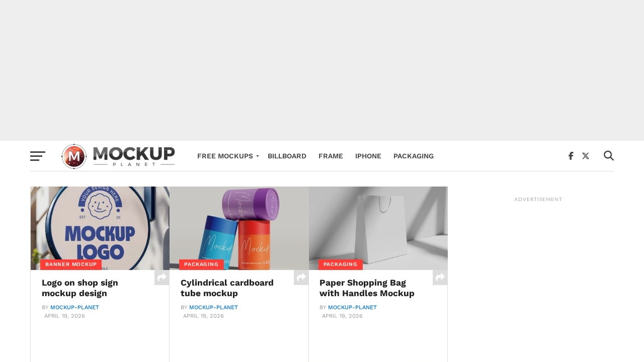Go to the iPhone category
This screenshot has width=644, height=362.
(x=368, y=156)
